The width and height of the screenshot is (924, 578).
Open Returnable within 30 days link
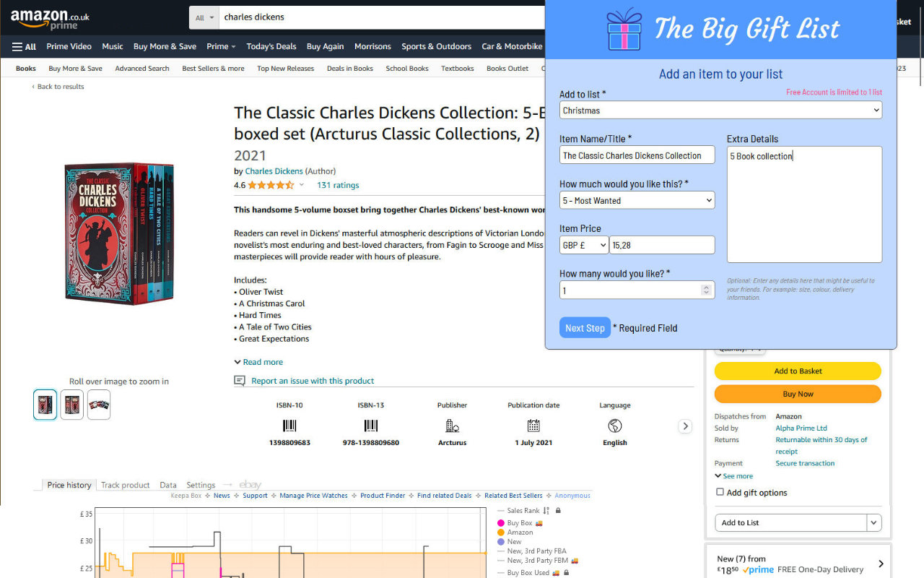(821, 445)
